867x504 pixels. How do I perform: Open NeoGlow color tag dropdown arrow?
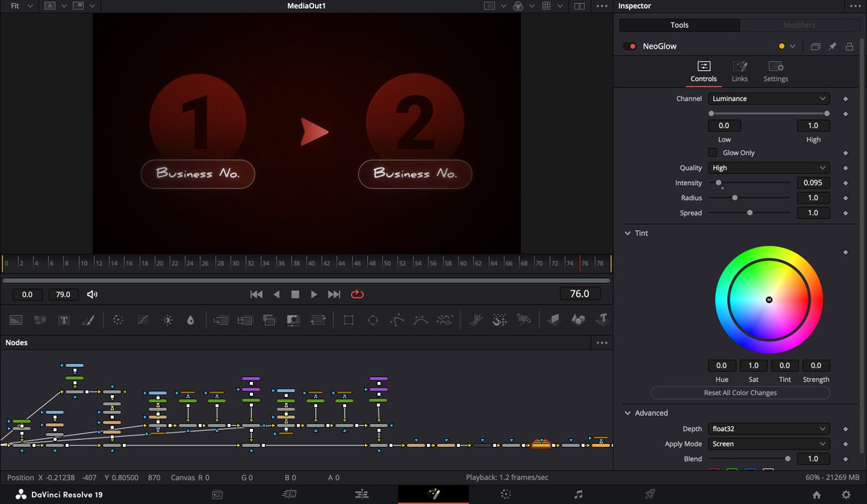(x=793, y=46)
